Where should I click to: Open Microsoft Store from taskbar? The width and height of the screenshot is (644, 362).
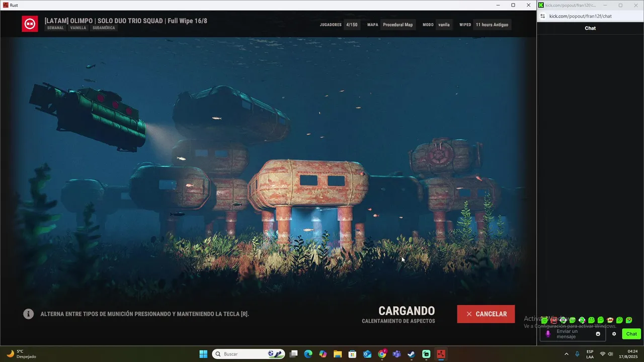tap(352, 354)
